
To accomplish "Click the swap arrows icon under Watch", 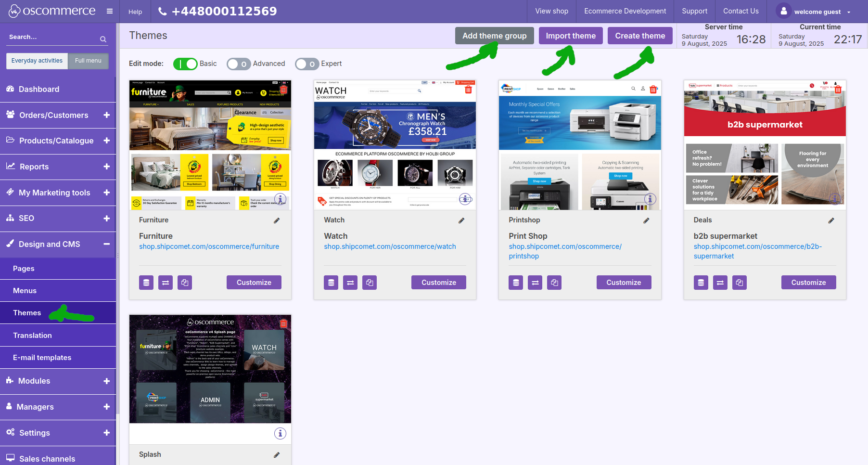I will [350, 283].
